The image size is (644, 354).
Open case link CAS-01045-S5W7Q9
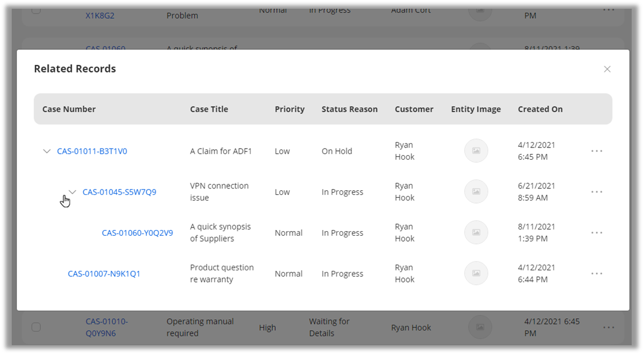click(119, 192)
